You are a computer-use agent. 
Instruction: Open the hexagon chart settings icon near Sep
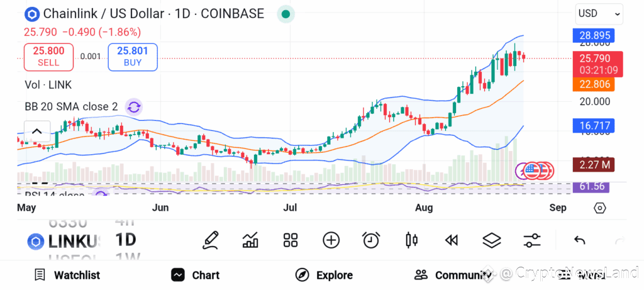599,208
